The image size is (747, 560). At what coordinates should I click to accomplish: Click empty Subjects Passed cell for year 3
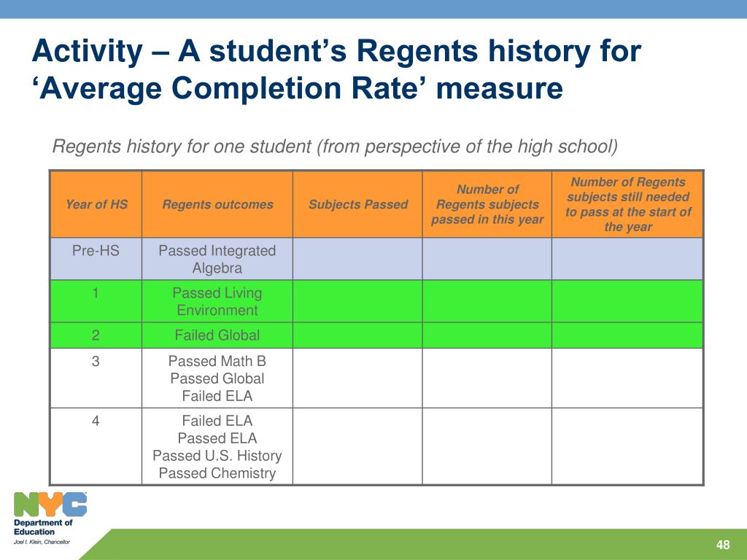click(357, 378)
